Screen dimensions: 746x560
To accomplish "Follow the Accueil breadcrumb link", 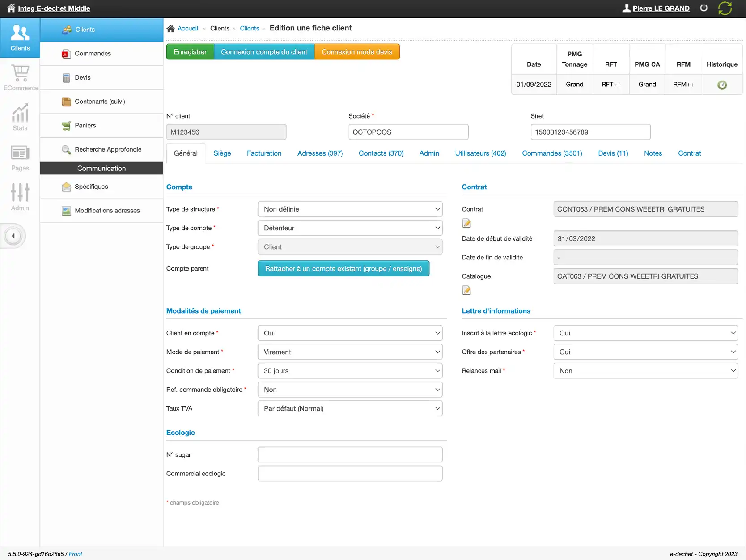I will 187,28.
